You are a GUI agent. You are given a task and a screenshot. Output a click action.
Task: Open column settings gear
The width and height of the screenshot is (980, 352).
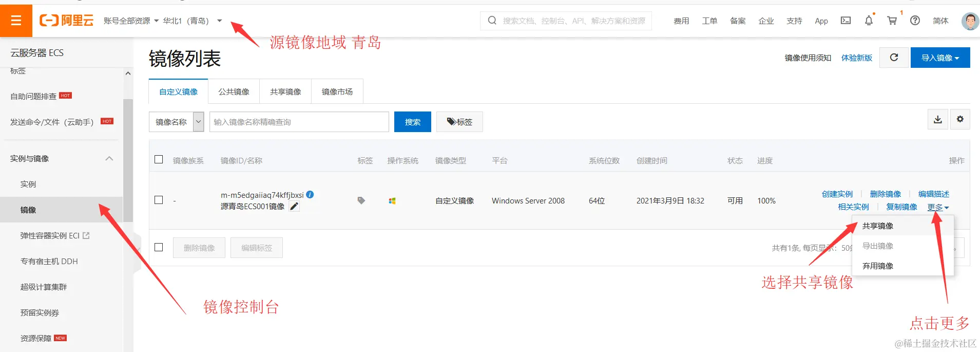point(960,119)
